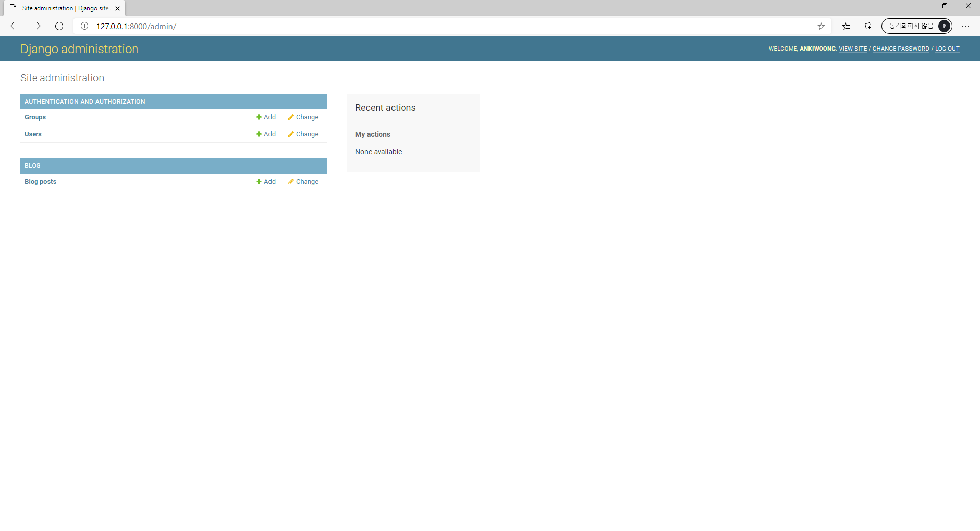Open the browser profile sync button
Viewport: 980px width, 531px height.
[x=917, y=26]
